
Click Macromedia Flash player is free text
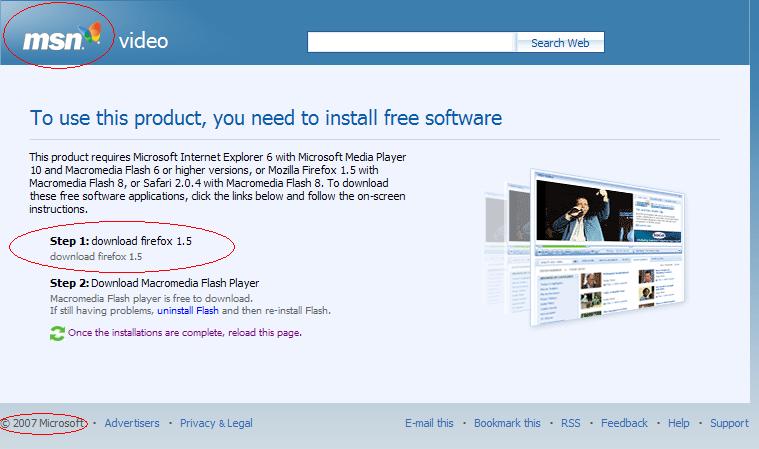coord(151,298)
